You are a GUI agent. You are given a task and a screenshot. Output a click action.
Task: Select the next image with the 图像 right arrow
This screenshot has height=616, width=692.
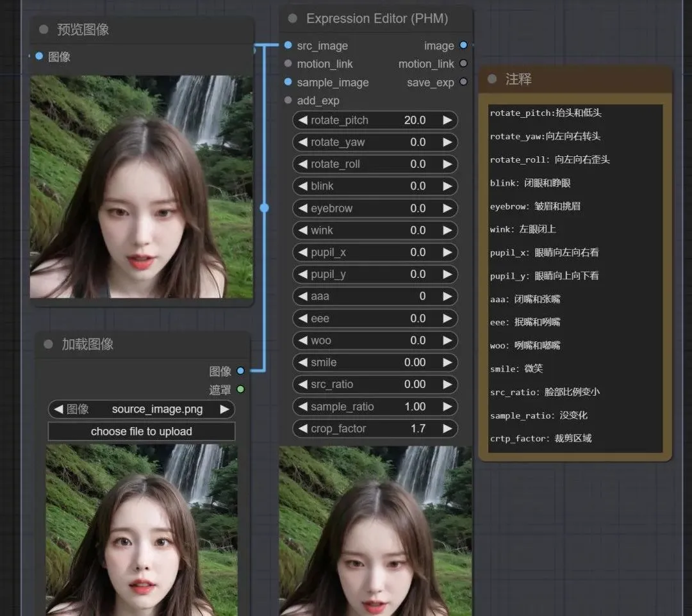point(225,409)
